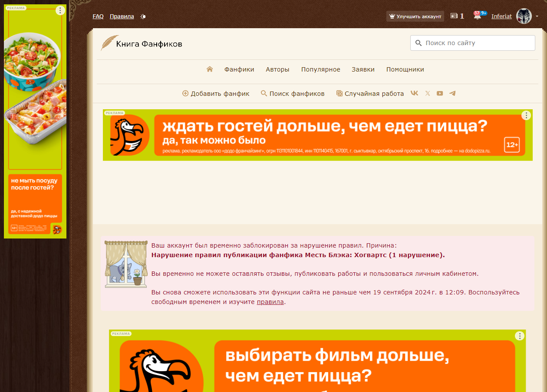Open the правила link in the block notice
Screen dimensions: 547x392
coord(270,302)
